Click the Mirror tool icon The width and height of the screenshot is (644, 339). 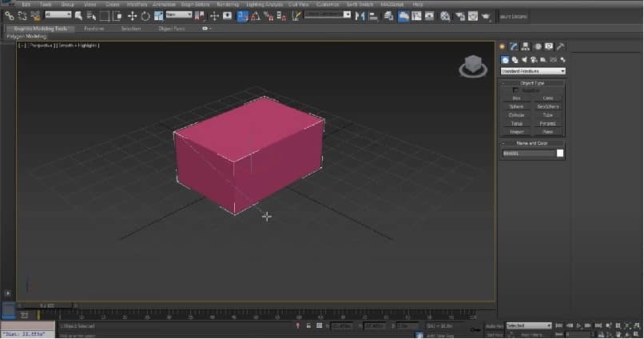[360, 16]
